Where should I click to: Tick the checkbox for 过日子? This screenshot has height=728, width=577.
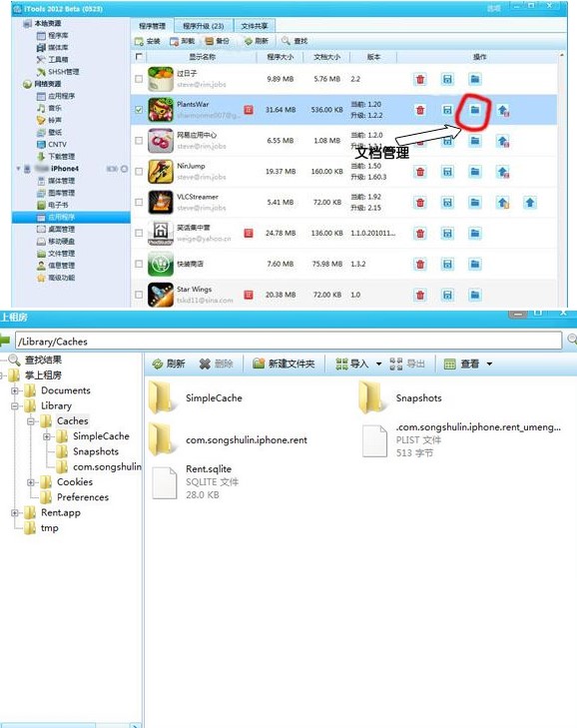click(x=139, y=79)
